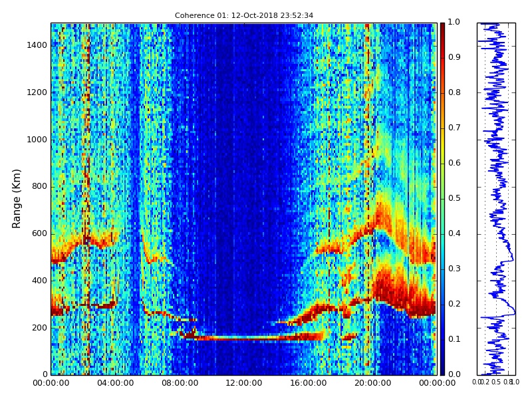Click the colorbar 0.1 tick label
Viewport: 532px width, 399px height.
[454, 339]
